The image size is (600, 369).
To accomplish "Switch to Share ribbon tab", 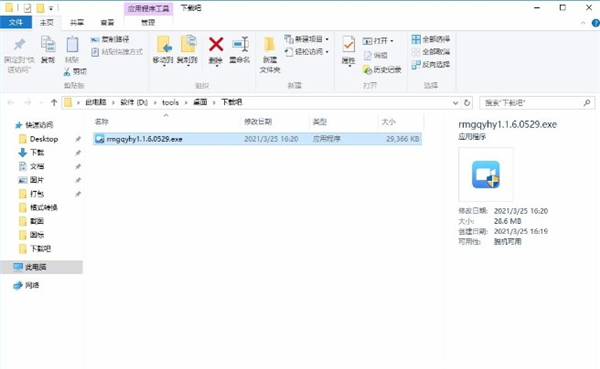I will 77,23.
